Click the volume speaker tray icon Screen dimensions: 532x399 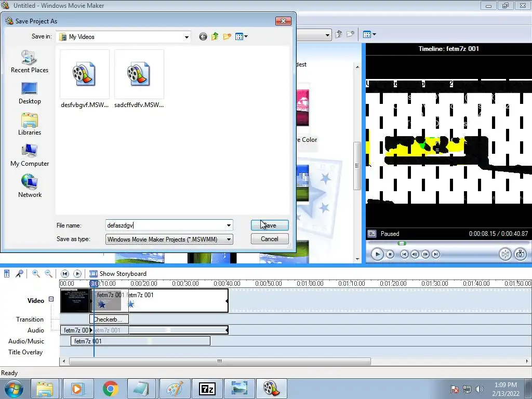[x=479, y=389]
